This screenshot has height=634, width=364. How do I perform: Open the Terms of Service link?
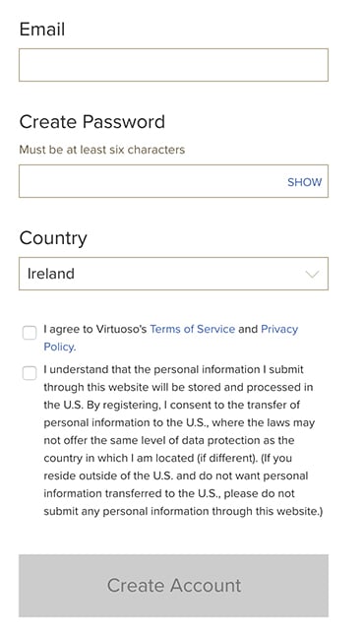tap(192, 329)
